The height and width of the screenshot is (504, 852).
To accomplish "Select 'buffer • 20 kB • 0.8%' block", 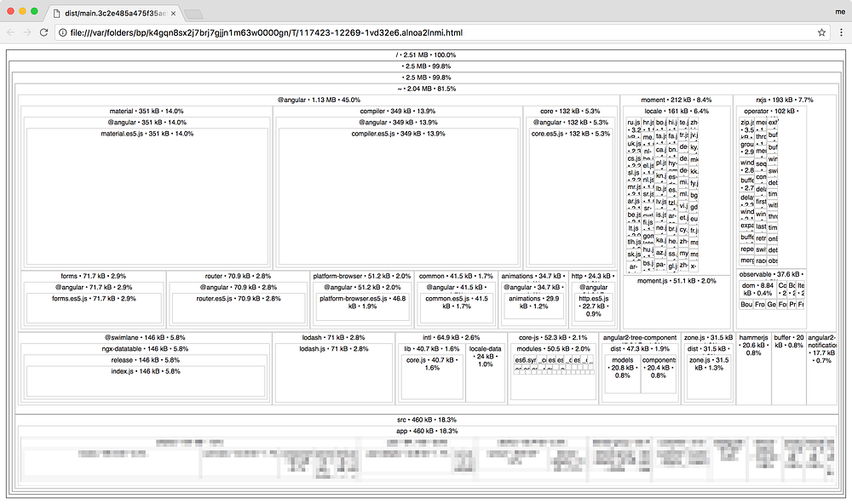I will (788, 369).
